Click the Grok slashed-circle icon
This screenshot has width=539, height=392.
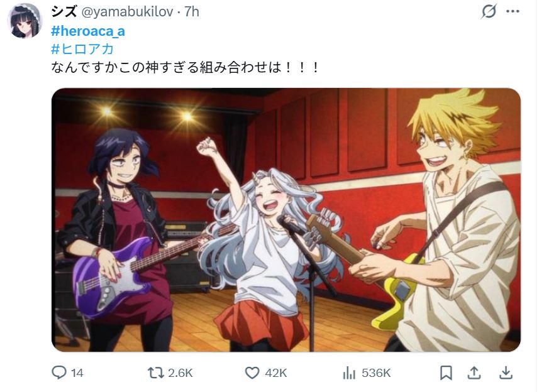tap(489, 11)
